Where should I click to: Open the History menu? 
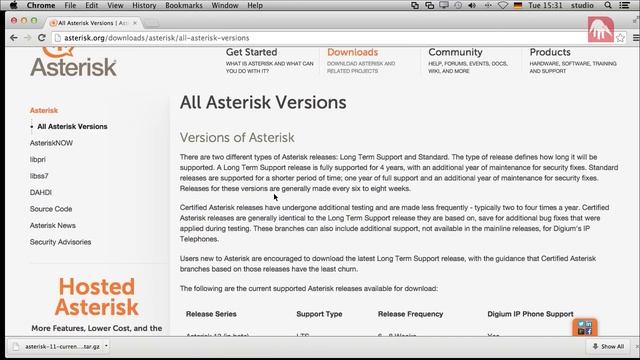point(144,5)
